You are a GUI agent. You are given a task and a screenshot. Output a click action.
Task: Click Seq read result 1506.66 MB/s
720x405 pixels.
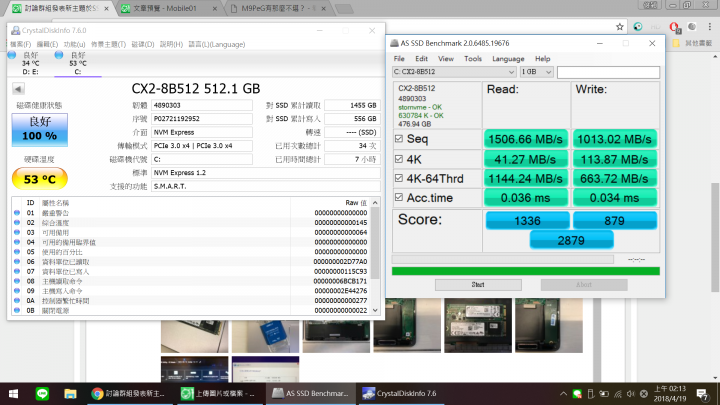coord(525,139)
